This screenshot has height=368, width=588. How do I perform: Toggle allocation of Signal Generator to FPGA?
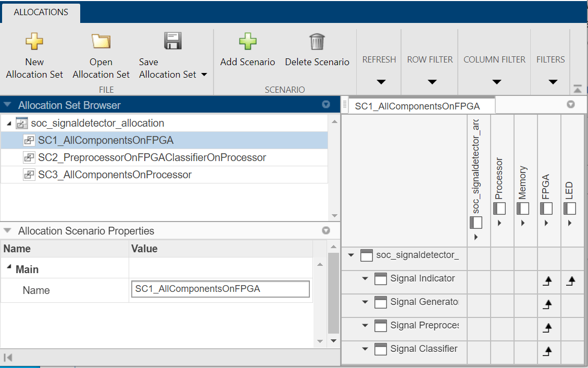(x=547, y=305)
